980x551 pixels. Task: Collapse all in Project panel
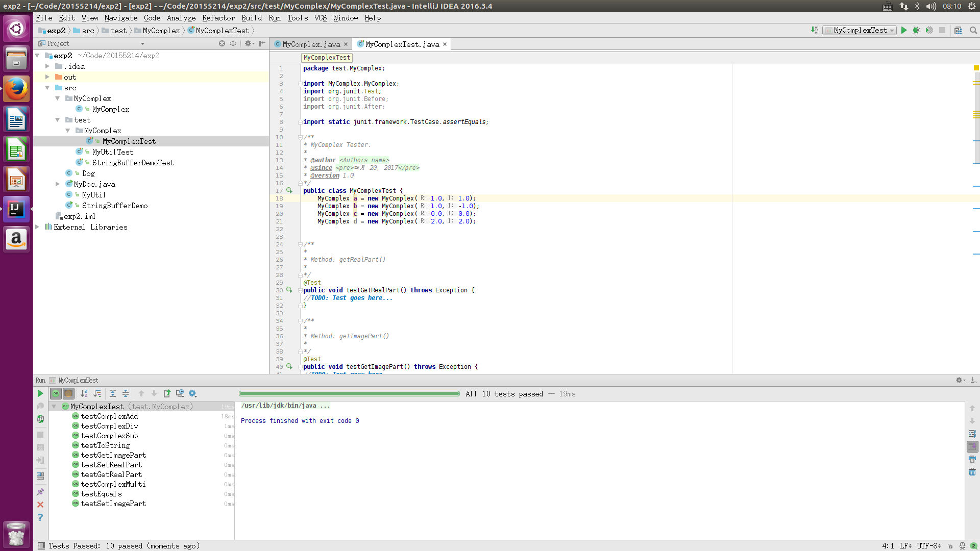click(233, 44)
